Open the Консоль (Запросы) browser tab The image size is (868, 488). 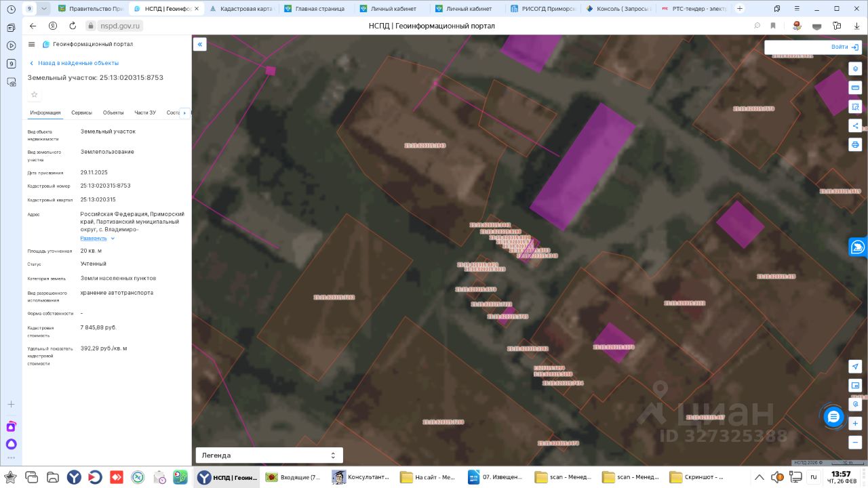point(618,9)
